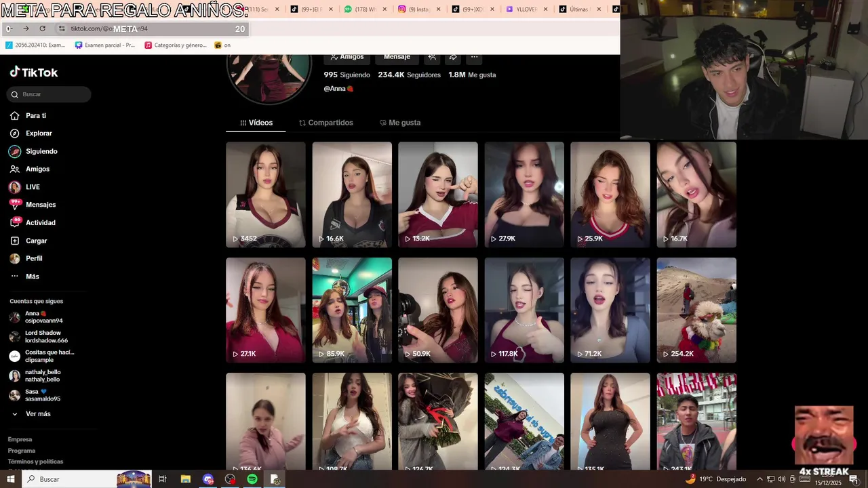Open the Actividad notifications icon
This screenshot has width=868, height=488.
click(x=15, y=222)
